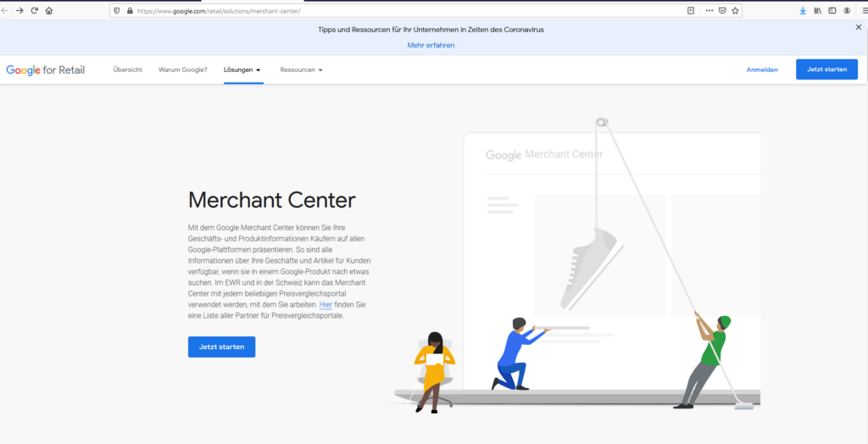Bookmark this page with the star icon
The width and height of the screenshot is (868, 444).
coord(735,11)
